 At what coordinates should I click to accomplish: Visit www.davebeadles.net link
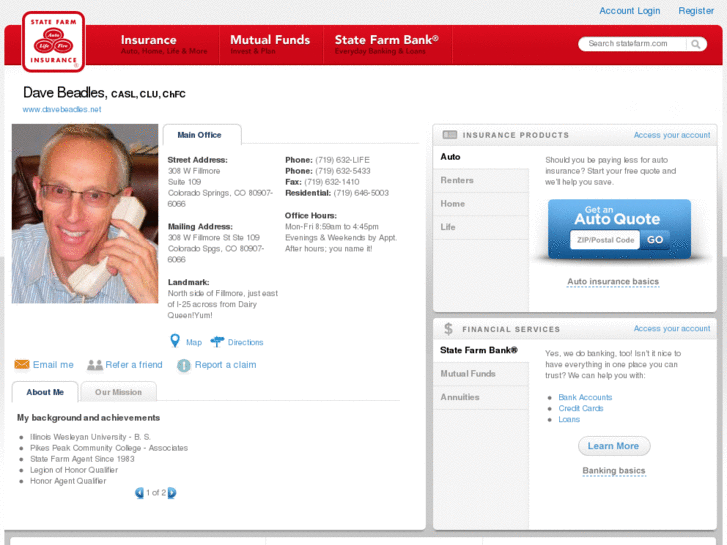[x=62, y=109]
